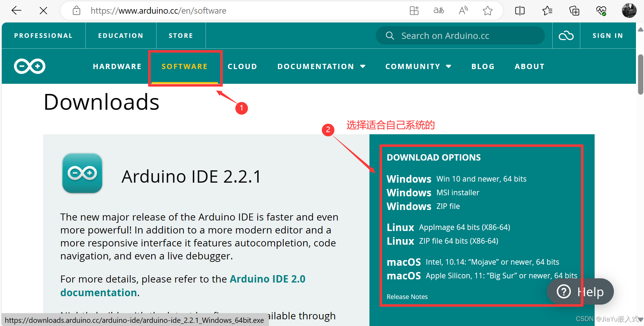View site info via the lock icon

point(76,11)
